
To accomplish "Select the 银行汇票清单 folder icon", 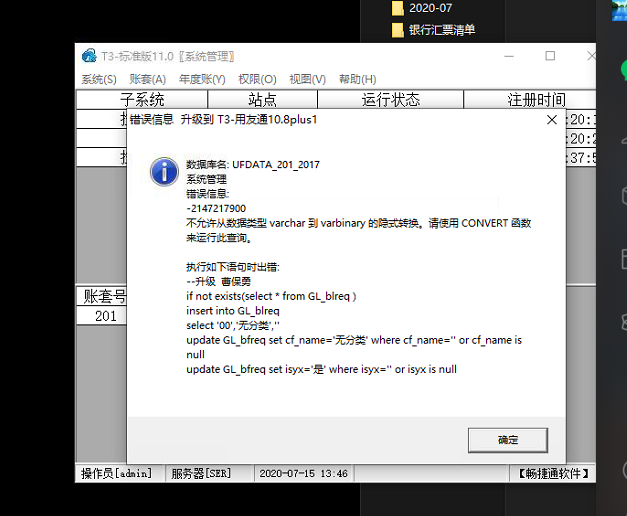I will click(x=397, y=30).
